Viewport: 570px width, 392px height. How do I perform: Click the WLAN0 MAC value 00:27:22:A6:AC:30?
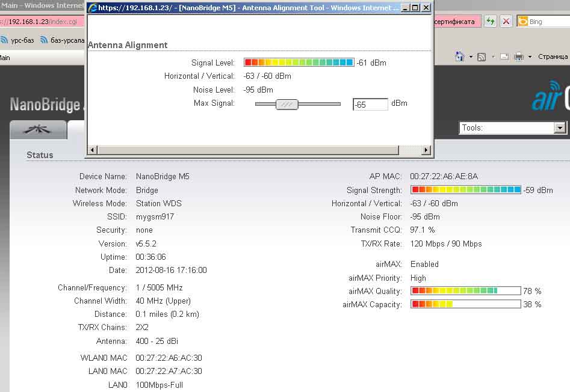click(169, 358)
